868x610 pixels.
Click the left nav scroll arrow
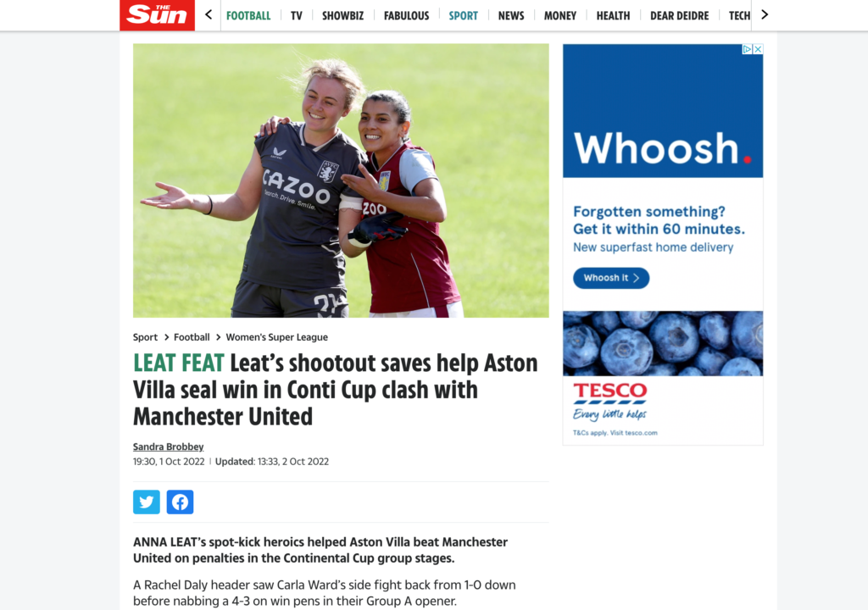209,15
